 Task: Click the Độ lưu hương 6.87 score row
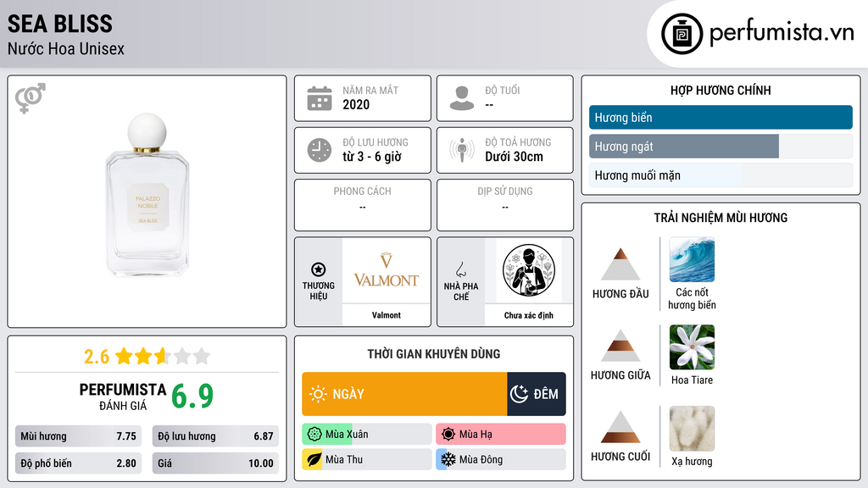point(215,436)
